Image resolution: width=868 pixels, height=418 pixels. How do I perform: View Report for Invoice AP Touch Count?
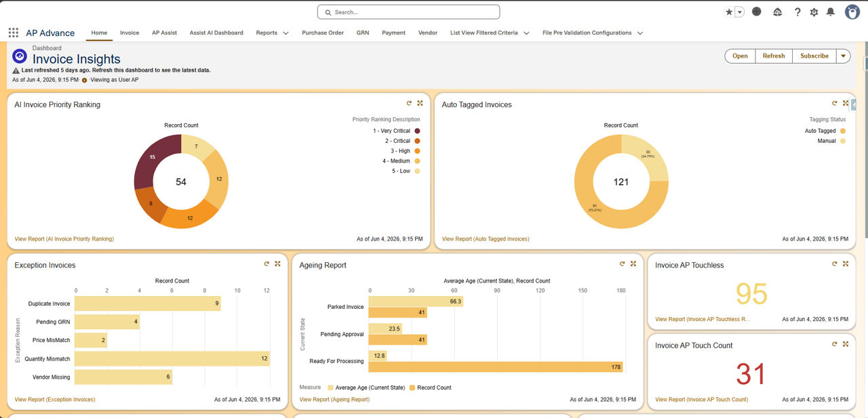702,400
